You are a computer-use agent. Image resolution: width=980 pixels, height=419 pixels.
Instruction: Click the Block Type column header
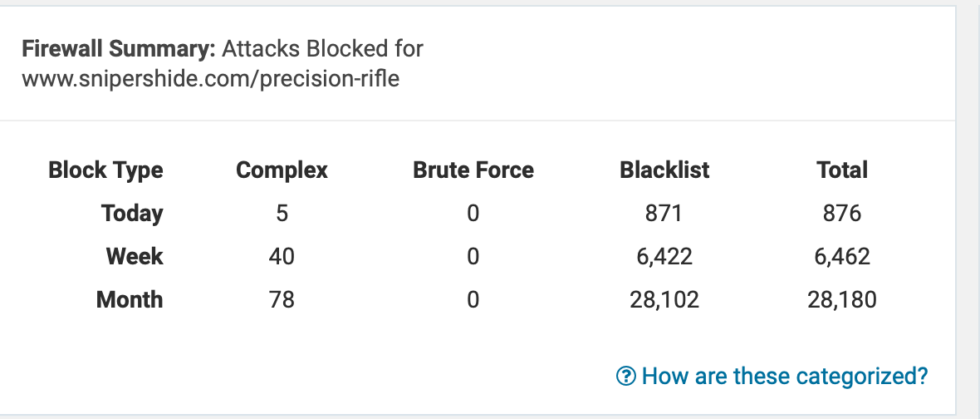[105, 170]
